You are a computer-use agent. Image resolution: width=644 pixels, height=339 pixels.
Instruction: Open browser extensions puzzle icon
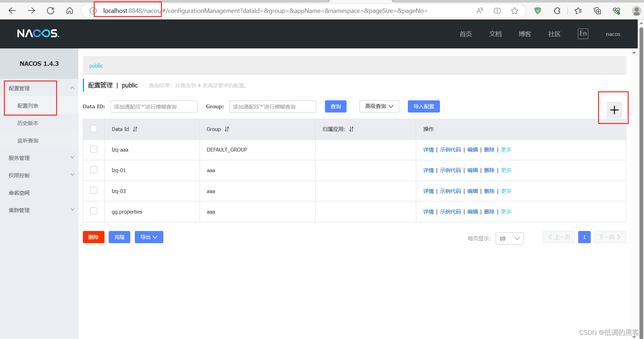pyautogui.click(x=557, y=11)
